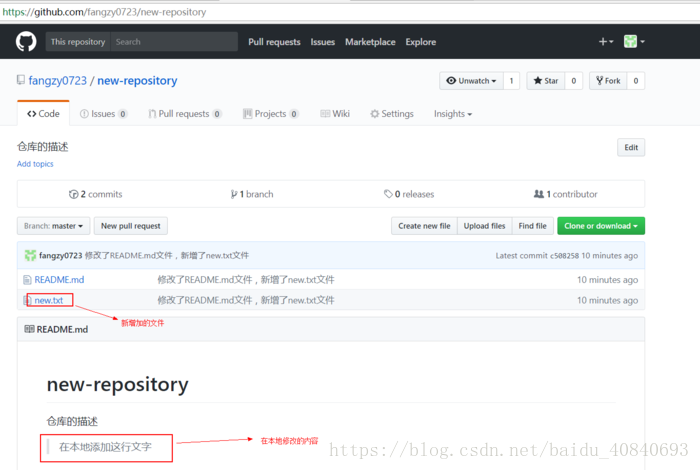Open Pull requests in top navigation
Image resolution: width=700 pixels, height=470 pixels.
tap(274, 42)
